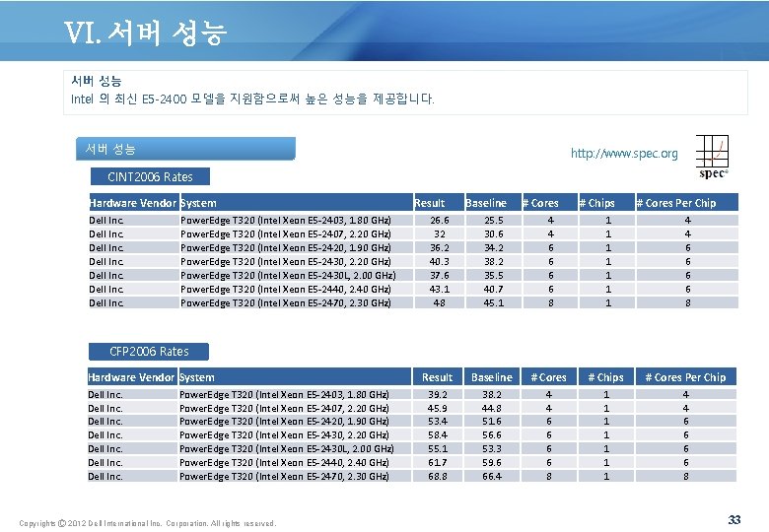Click the CINT2006 # Cores column header
This screenshot has width=769, height=532.
click(550, 203)
